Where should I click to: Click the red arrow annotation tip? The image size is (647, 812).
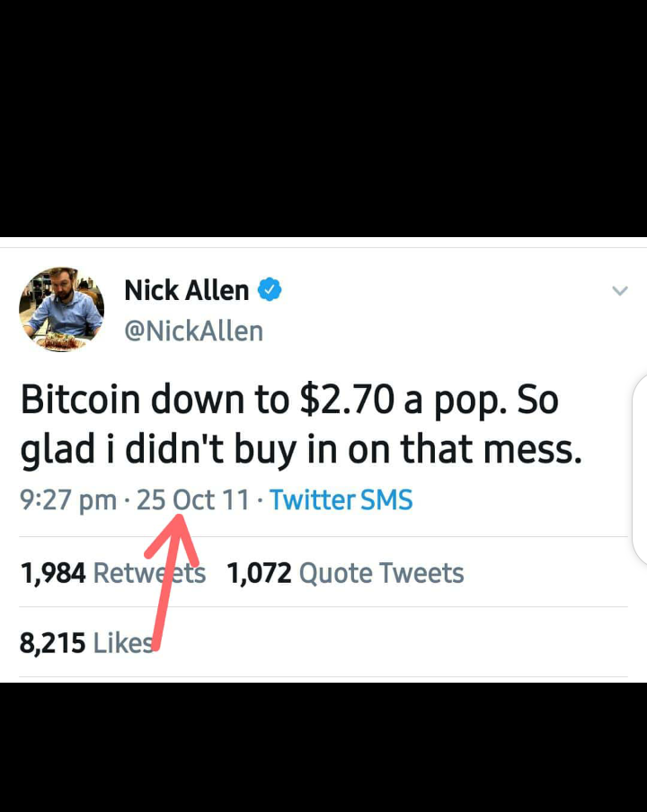(178, 518)
